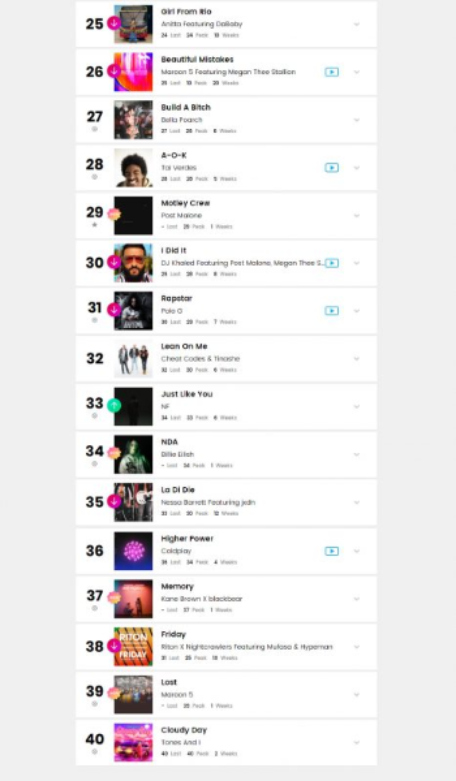This screenshot has height=781, width=456.
Task: Click new-entry badge on Motley Crew
Action: 114,214
